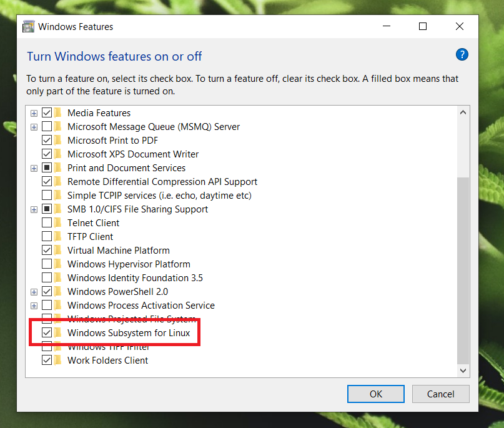Confirm changes with the OK button

[376, 394]
